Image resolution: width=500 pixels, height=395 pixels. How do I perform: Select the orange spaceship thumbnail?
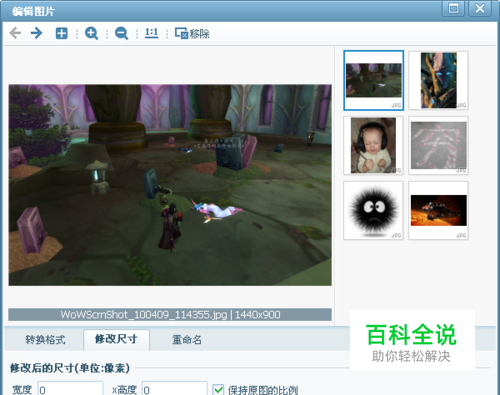click(x=438, y=210)
